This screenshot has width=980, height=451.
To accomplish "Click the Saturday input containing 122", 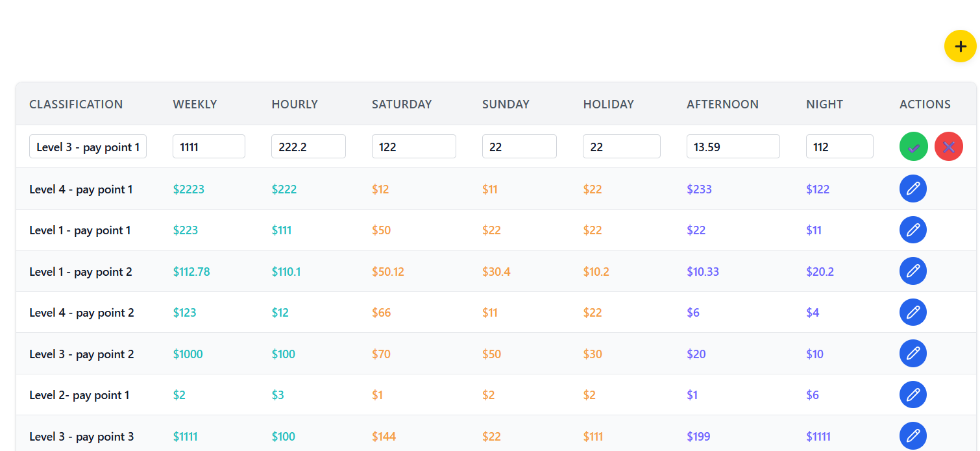I will (413, 146).
